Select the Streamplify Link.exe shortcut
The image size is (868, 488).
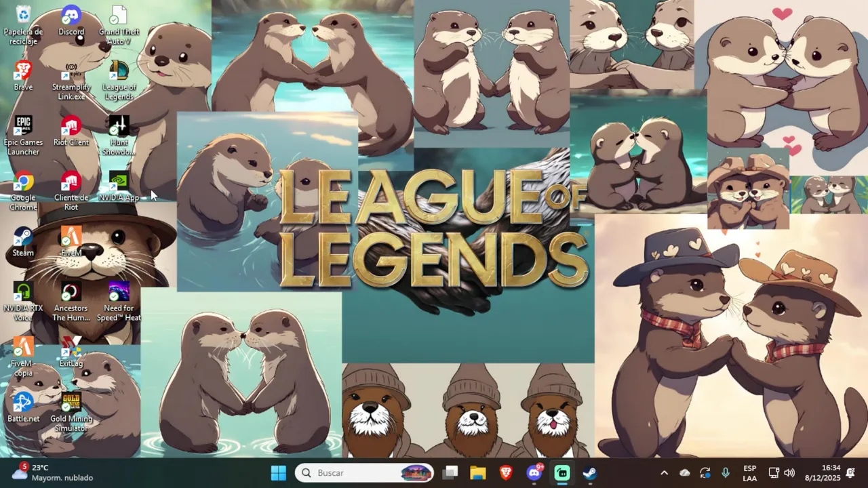pyautogui.click(x=71, y=81)
